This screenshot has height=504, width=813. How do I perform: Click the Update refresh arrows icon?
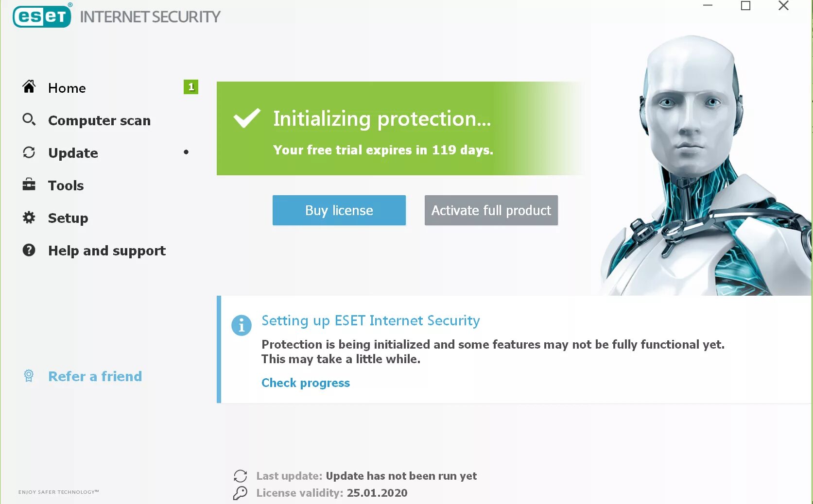[29, 152]
